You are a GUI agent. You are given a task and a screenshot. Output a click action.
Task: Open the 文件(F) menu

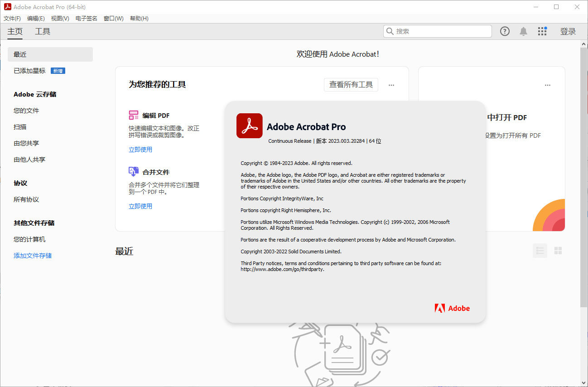coord(12,19)
